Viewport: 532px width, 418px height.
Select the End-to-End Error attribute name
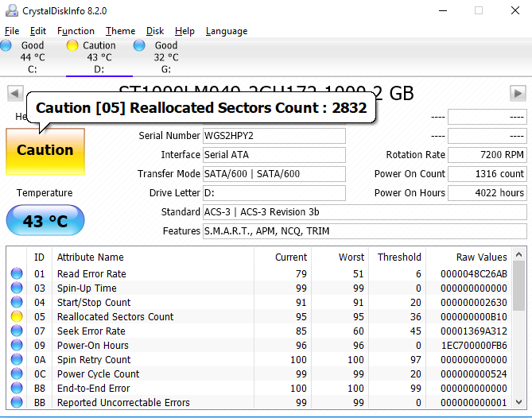click(94, 388)
